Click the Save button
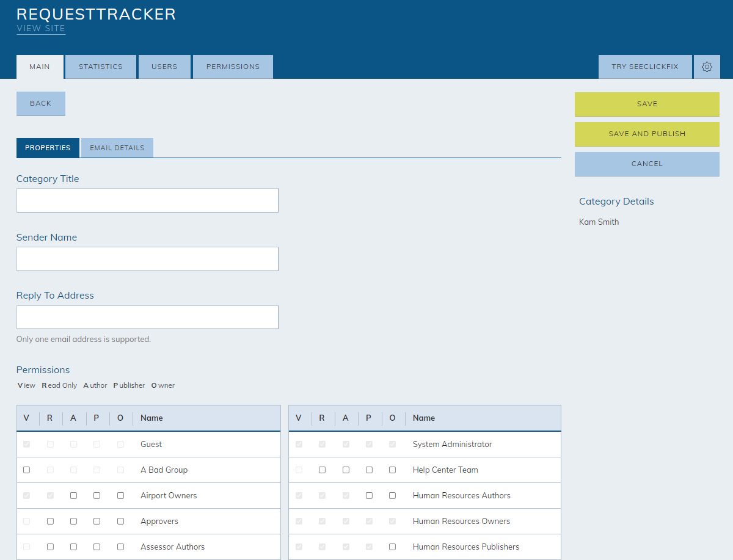Screen dimensions: 733x560 point(647,104)
